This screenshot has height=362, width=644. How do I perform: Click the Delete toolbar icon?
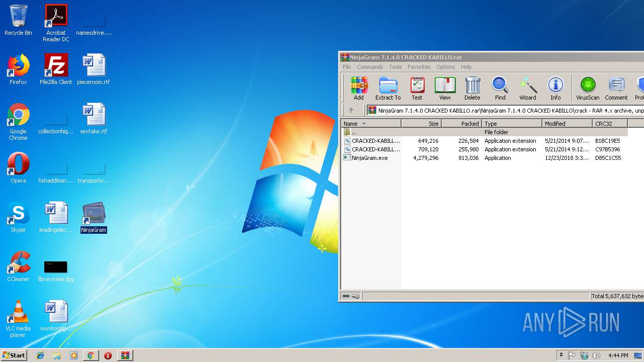coord(472,88)
